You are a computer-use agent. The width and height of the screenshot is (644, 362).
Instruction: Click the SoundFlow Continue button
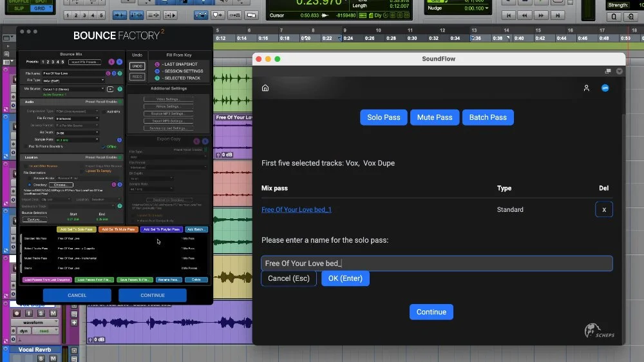click(x=431, y=312)
